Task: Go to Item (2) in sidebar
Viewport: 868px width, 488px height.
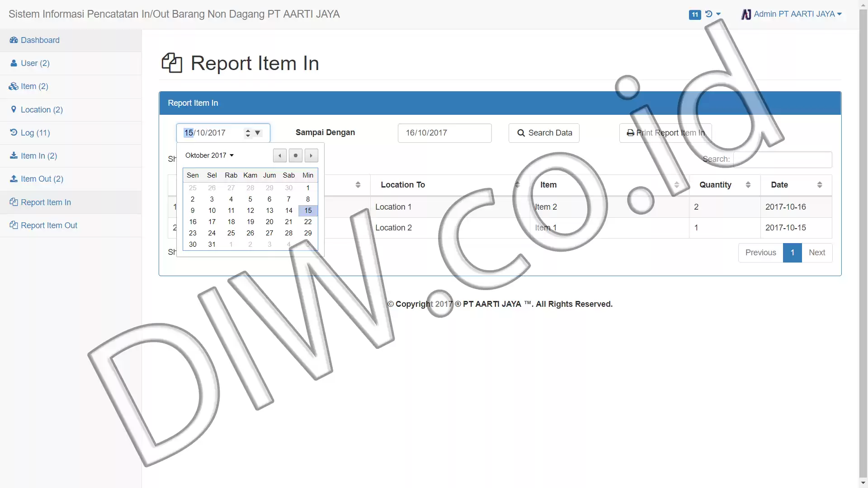Action: pos(71,86)
